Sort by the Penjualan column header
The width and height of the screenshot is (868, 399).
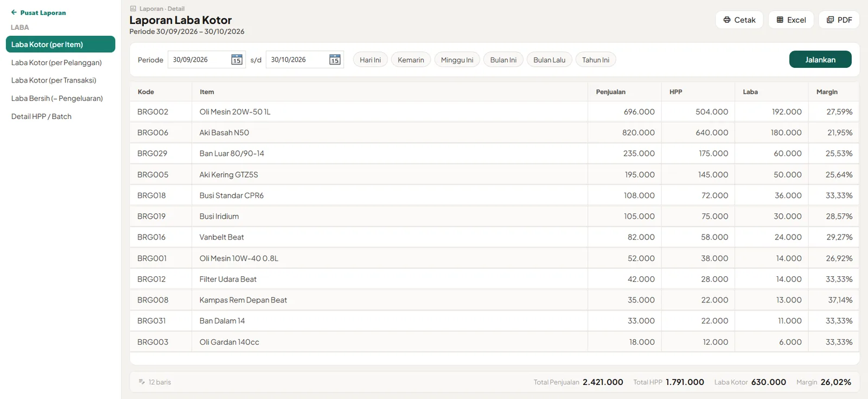tap(611, 92)
